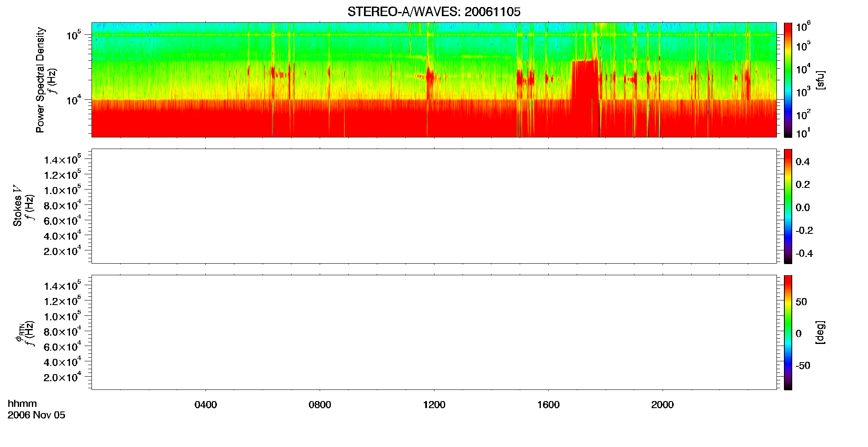868x447 pixels.
Task: Click the STEREO-A/WAVES: 20061105 plot title
Action: 434,12
